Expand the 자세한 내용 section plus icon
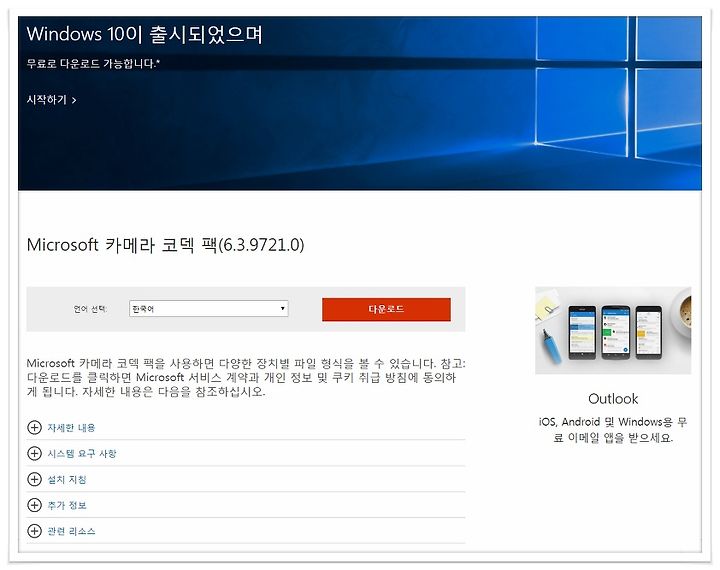Screen dimensions: 720x570 coord(34,428)
